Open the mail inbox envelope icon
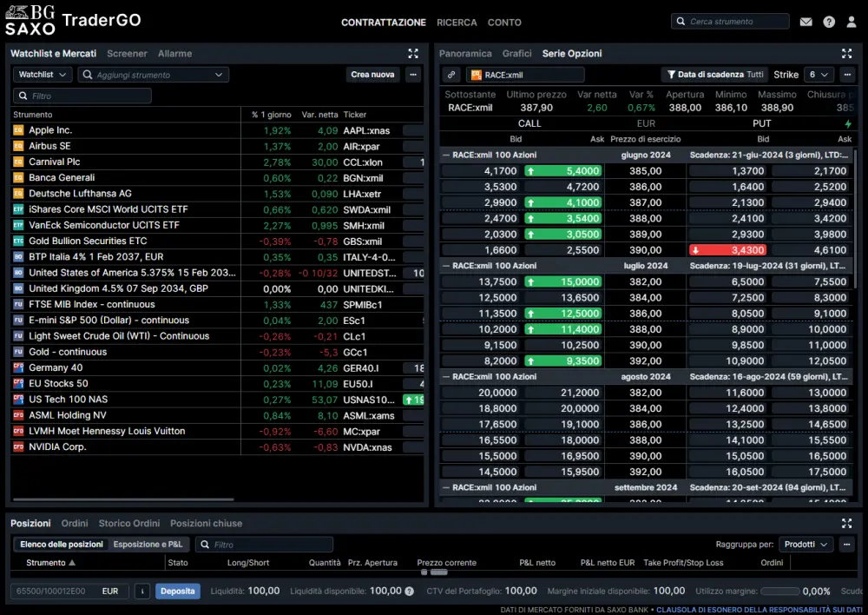 806,22
